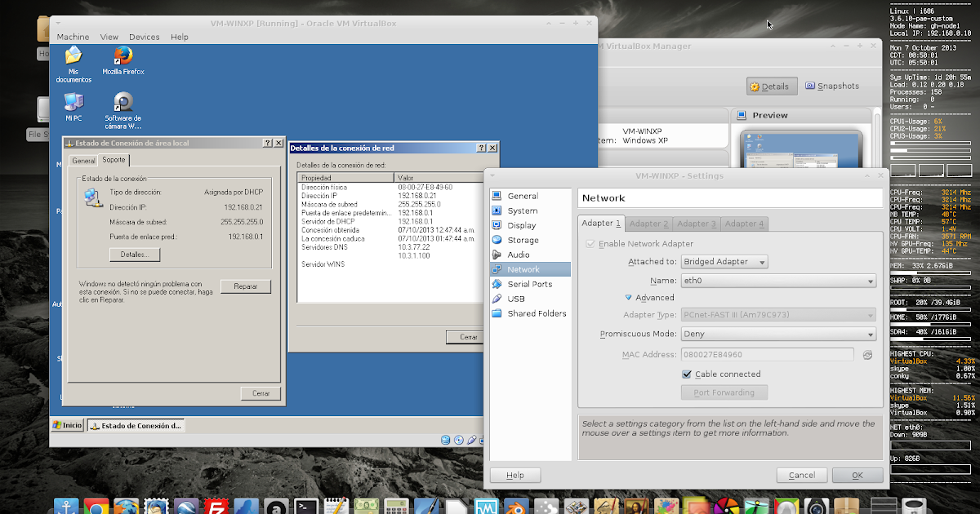Image resolution: width=980 pixels, height=514 pixels.
Task: Open Mozilla Firefox shortcut in XP desktop
Action: tap(123, 60)
